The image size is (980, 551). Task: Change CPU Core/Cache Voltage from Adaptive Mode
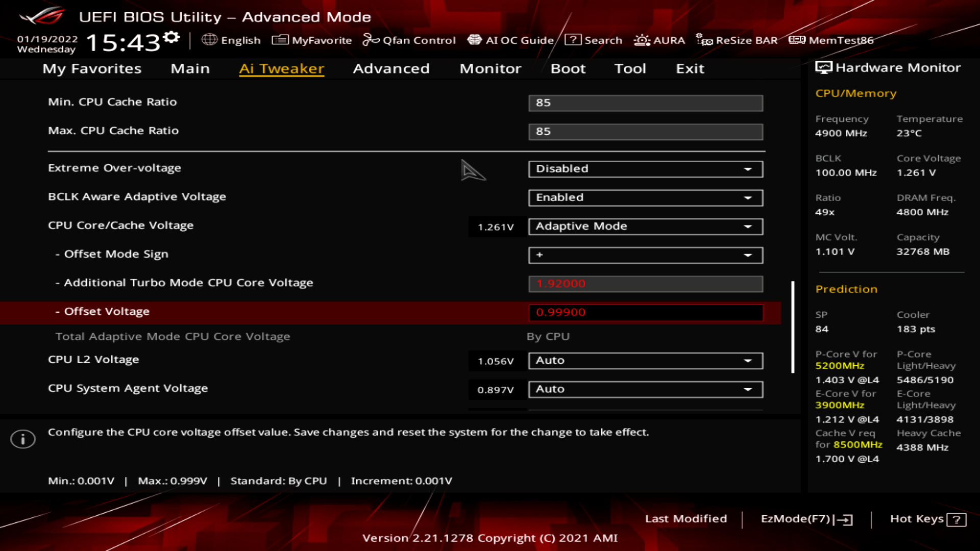point(645,226)
